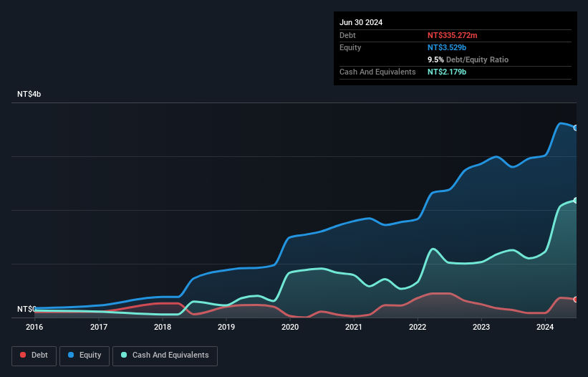
Task: Click the Jun 30 2024 tooltip date
Action: point(361,22)
